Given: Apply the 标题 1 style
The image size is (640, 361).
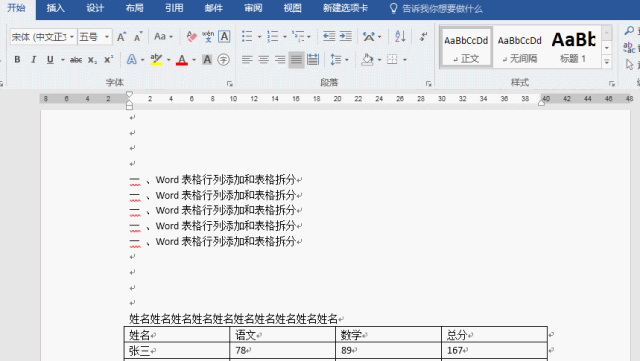Looking at the screenshot, I should point(573,47).
